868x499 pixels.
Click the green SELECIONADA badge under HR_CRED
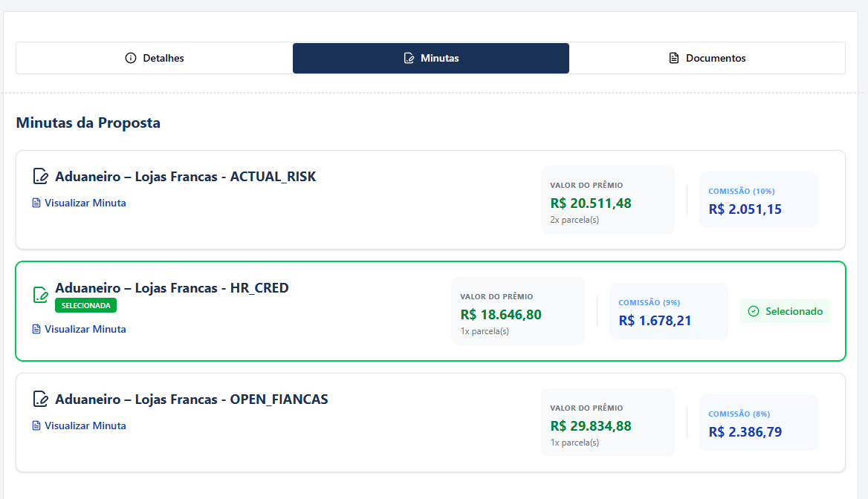coord(85,305)
